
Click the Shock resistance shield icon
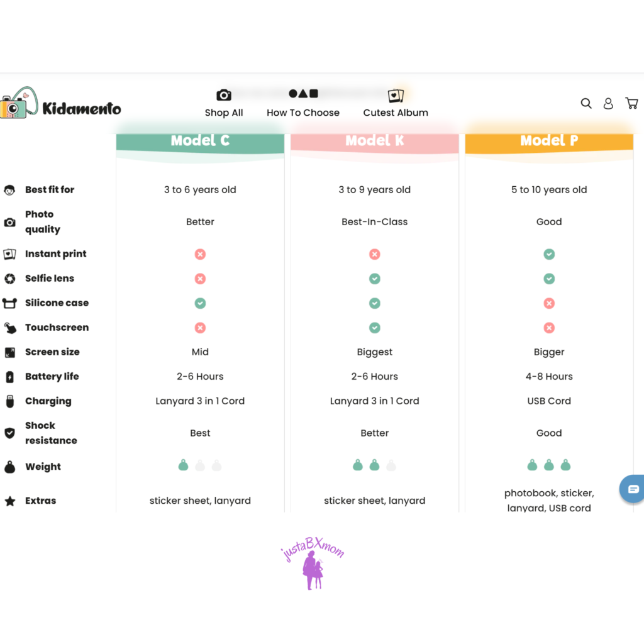click(9, 433)
